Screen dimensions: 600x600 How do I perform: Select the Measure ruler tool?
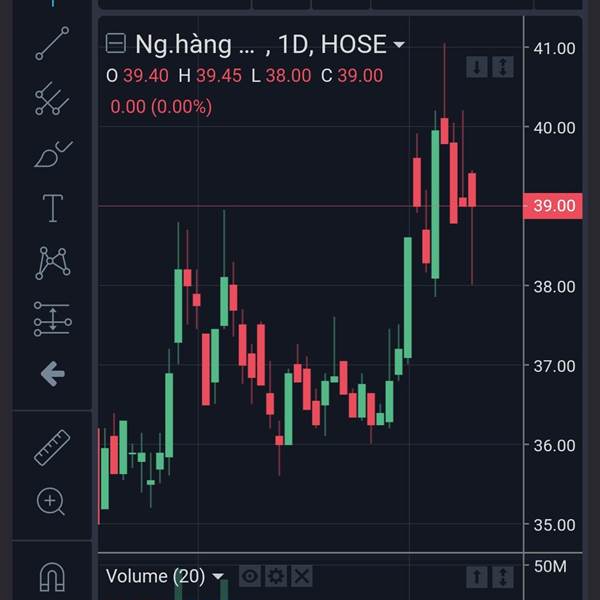pos(52,447)
